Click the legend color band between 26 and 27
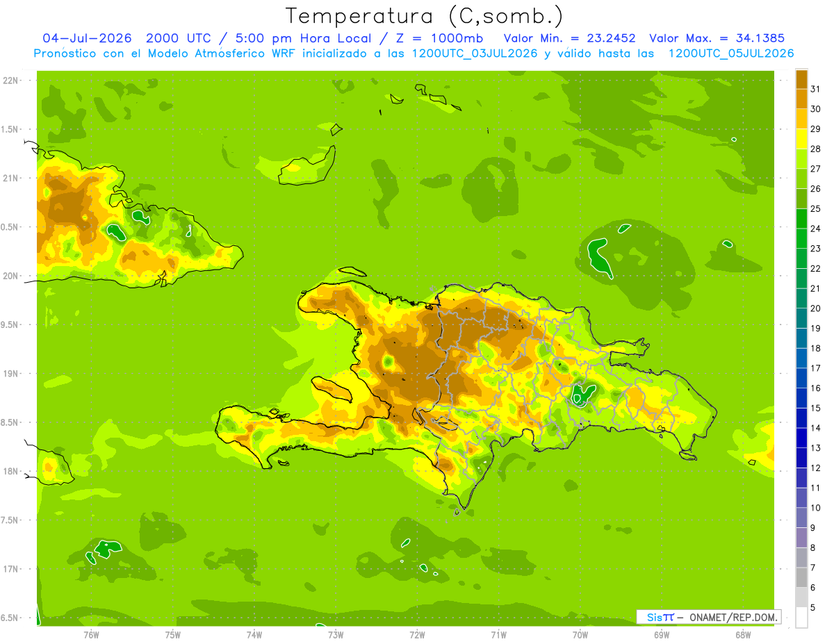834x644 pixels. coord(801,179)
